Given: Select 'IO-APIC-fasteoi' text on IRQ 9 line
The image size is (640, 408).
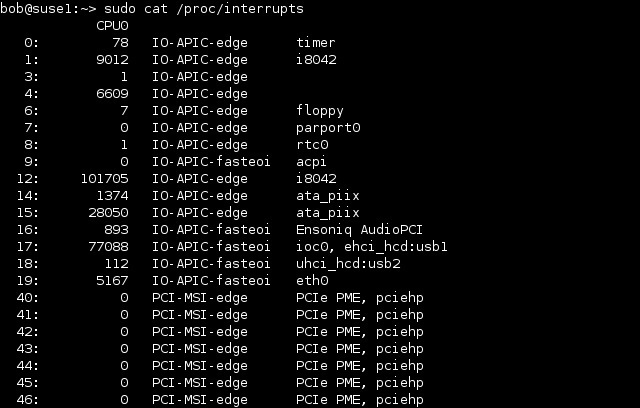Looking at the screenshot, I should [211, 162].
